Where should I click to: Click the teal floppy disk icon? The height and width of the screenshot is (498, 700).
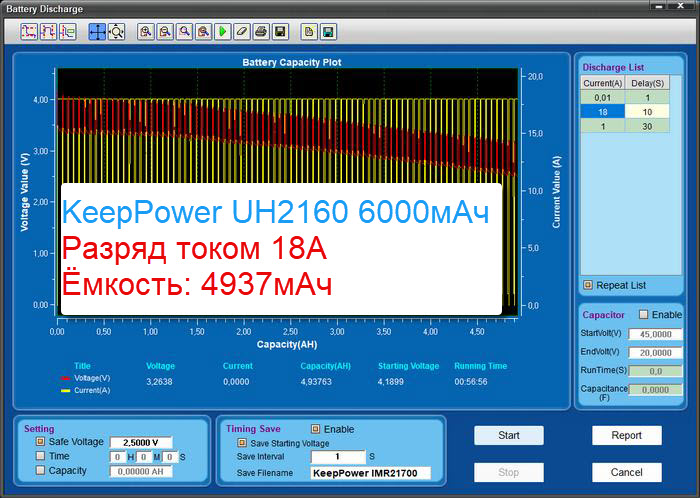coord(328,32)
